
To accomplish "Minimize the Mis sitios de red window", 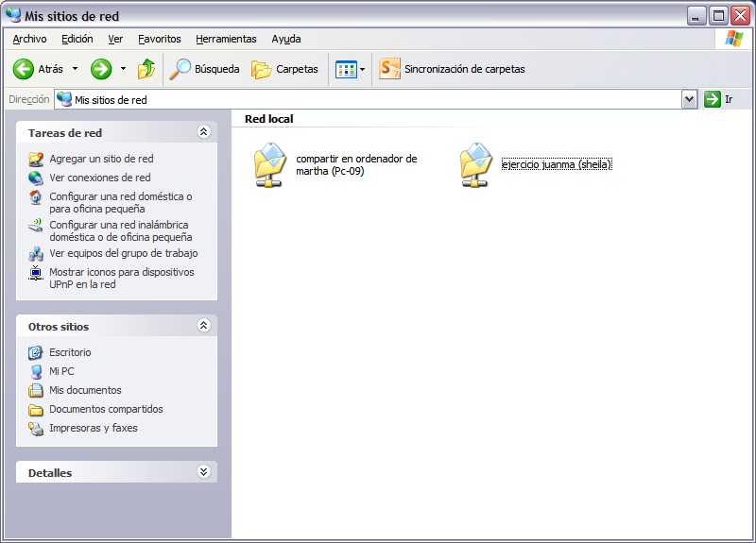I will 696,16.
